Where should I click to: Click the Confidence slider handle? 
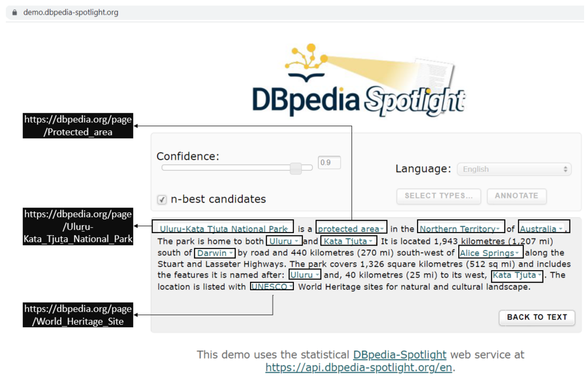tap(296, 168)
